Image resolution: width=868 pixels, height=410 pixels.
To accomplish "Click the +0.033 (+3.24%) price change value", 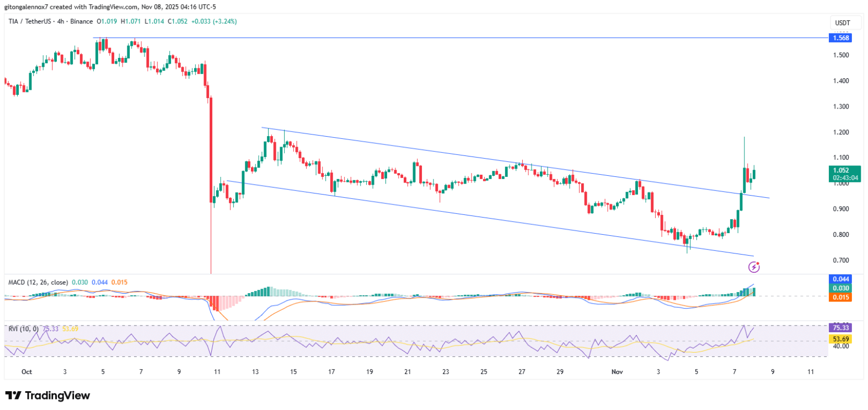I will pos(214,21).
